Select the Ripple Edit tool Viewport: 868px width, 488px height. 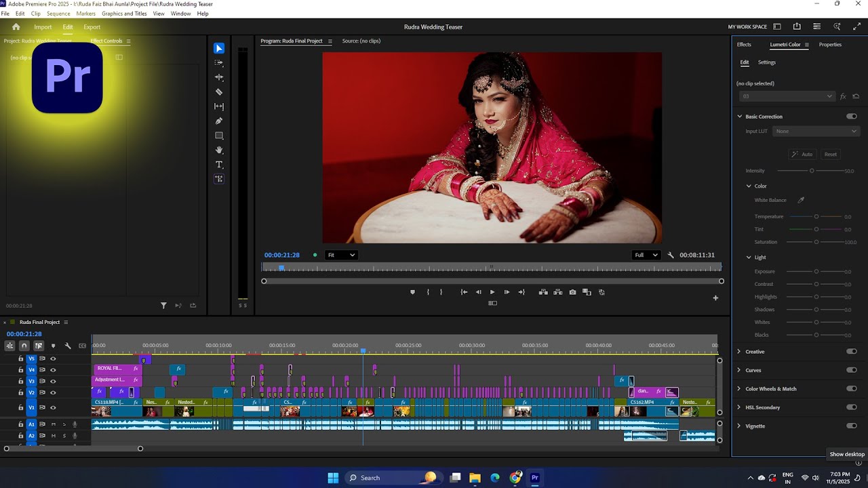point(219,77)
